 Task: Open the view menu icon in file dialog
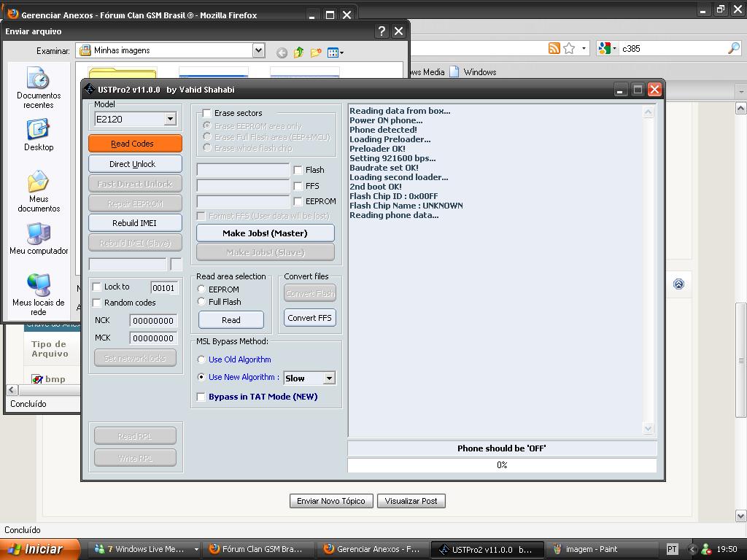[x=335, y=52]
